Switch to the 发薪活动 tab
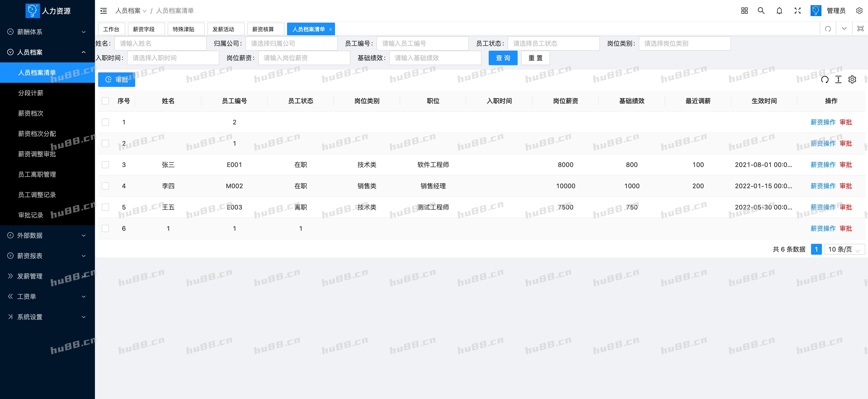The width and height of the screenshot is (868, 399). point(226,29)
